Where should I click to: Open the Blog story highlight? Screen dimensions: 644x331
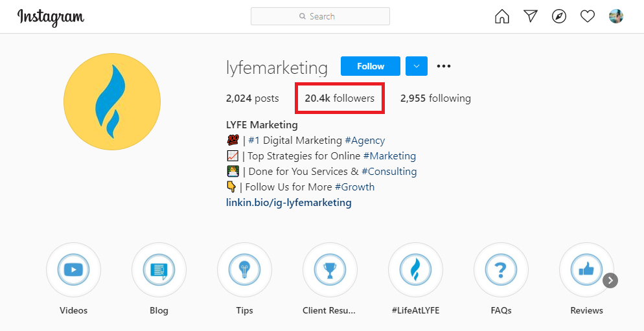coord(159,269)
